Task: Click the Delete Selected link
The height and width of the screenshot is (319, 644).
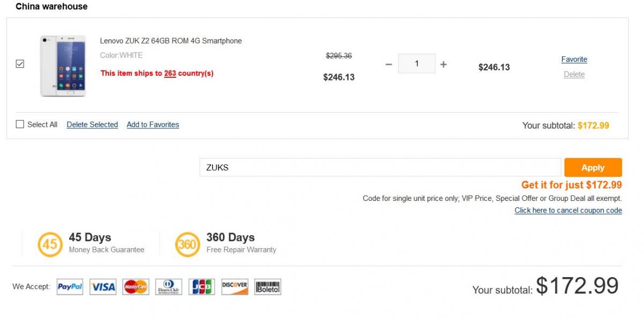Action: [92, 125]
